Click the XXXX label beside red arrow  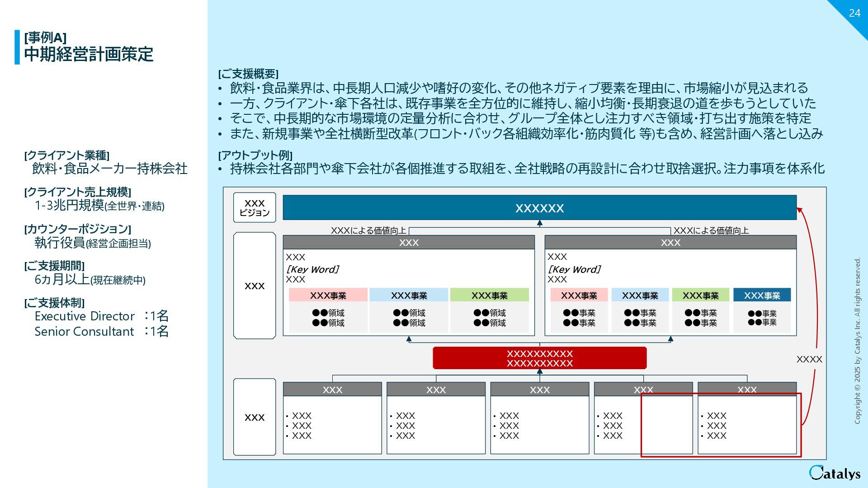coord(809,359)
